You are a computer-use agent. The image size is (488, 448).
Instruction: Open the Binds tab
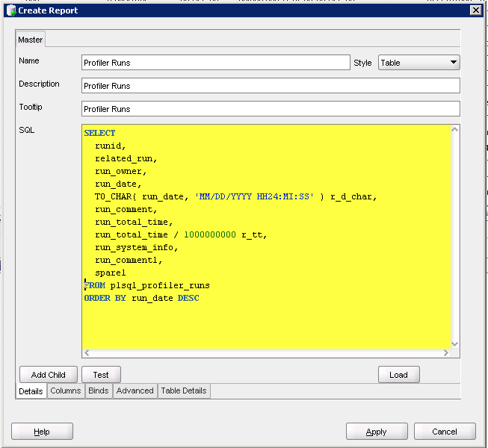pyautogui.click(x=99, y=391)
